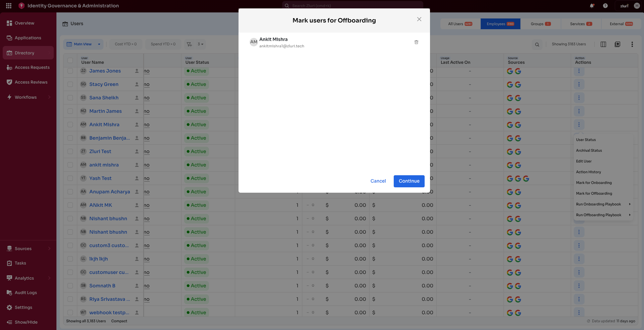Check the checkbox for Stacy Green

(70, 84)
